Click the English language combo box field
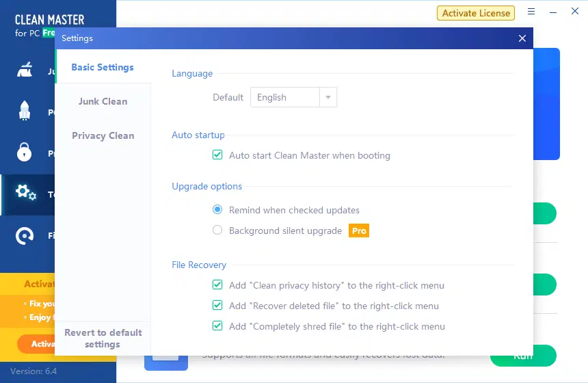This screenshot has height=383, width=588. [293, 98]
